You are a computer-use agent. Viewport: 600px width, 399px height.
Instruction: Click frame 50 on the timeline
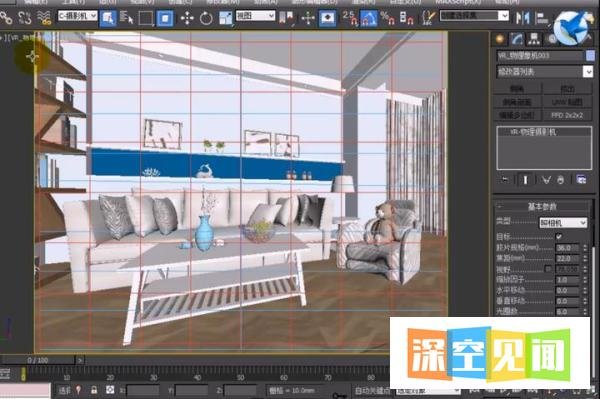coord(240,377)
